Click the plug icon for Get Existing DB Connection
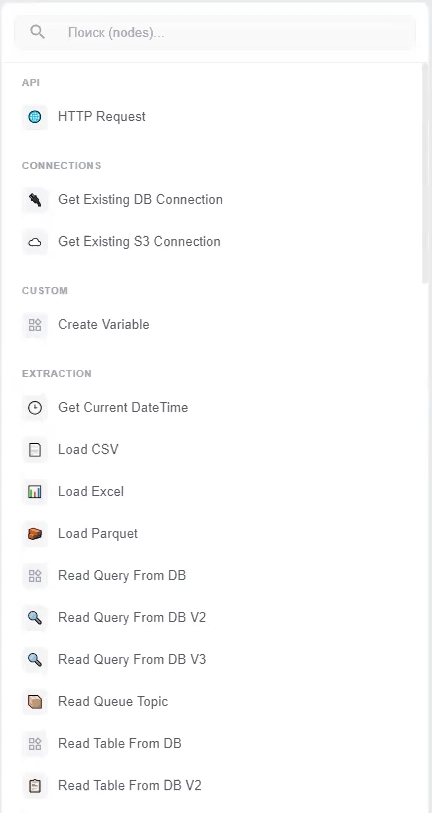This screenshot has width=432, height=813. (35, 200)
